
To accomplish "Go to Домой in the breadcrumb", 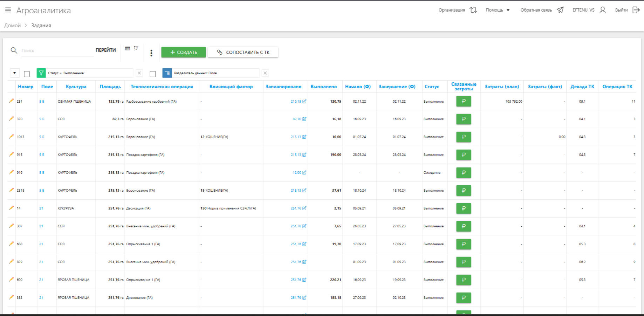I will click(x=12, y=26).
